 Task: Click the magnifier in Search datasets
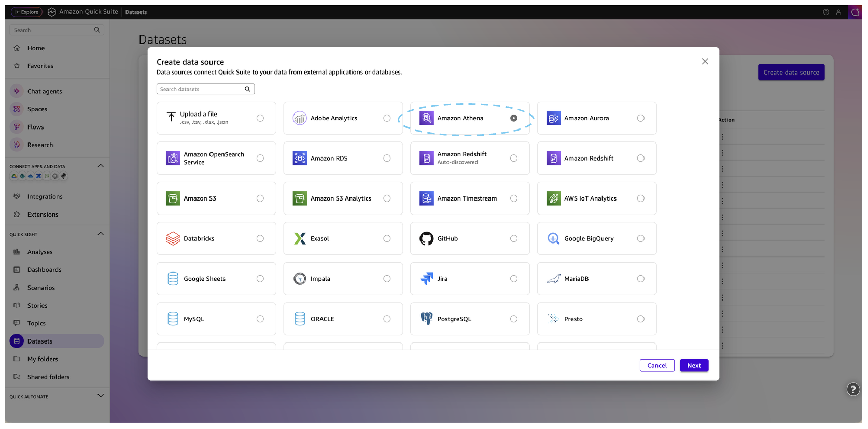248,89
